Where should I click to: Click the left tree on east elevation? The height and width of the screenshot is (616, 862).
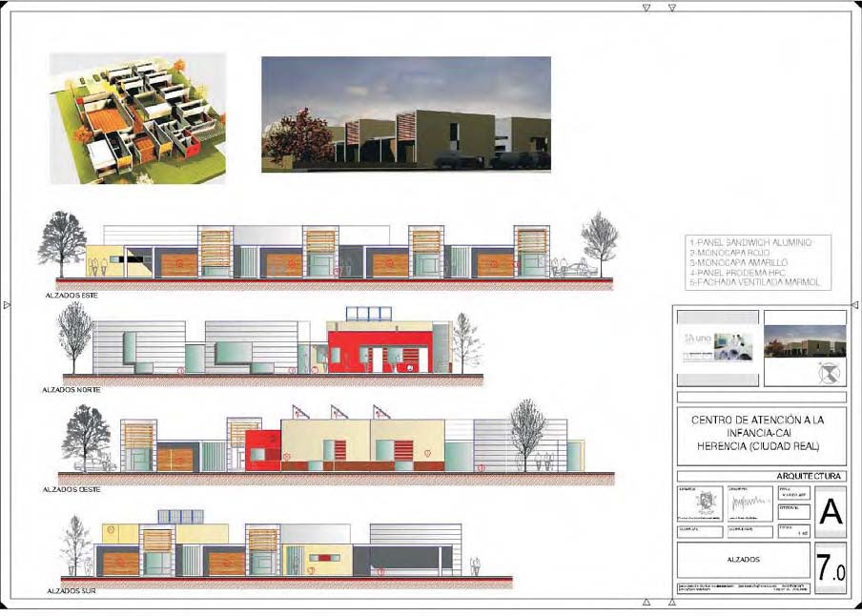click(x=62, y=241)
